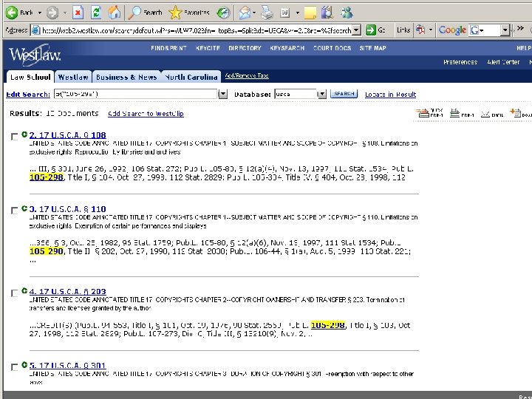Open result 2. 17 U.S.C.A. § 108

pos(67,135)
